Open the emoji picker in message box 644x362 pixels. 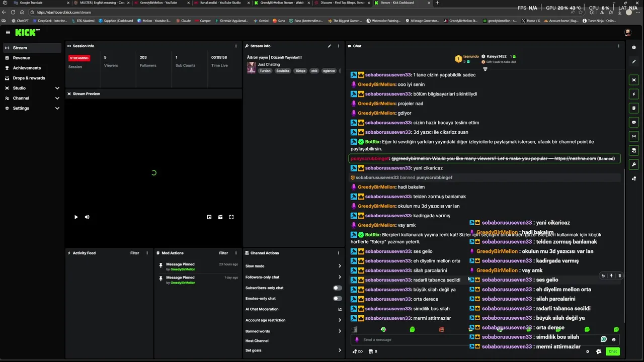coord(614,339)
